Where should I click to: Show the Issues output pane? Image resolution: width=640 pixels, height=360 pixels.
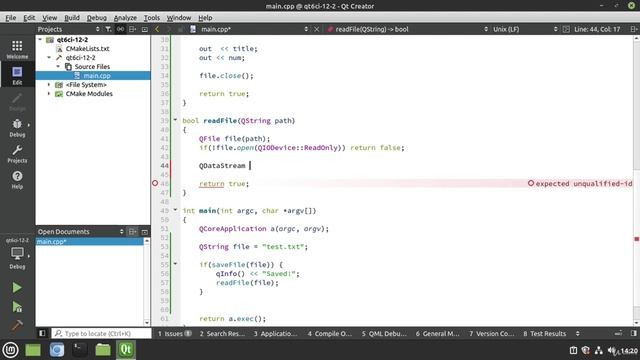pyautogui.click(x=174, y=333)
